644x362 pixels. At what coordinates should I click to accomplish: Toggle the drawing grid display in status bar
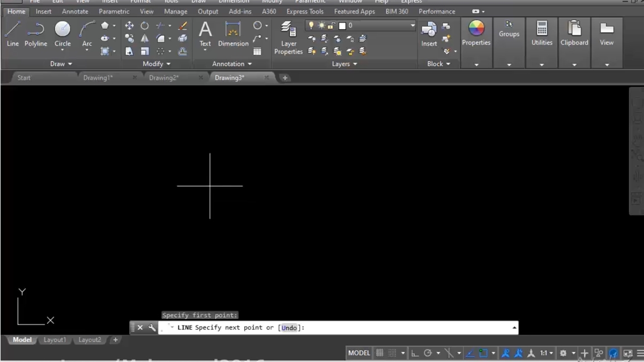[x=379, y=353]
